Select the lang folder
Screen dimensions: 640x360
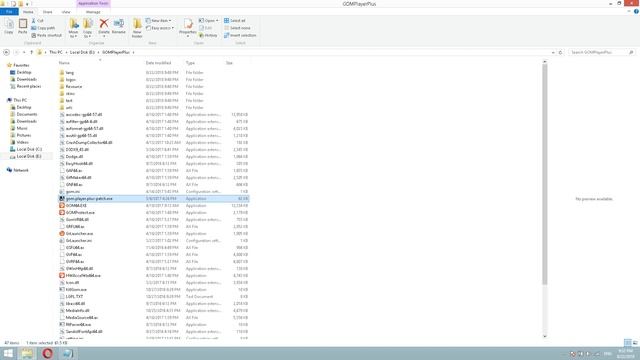[x=70, y=72]
